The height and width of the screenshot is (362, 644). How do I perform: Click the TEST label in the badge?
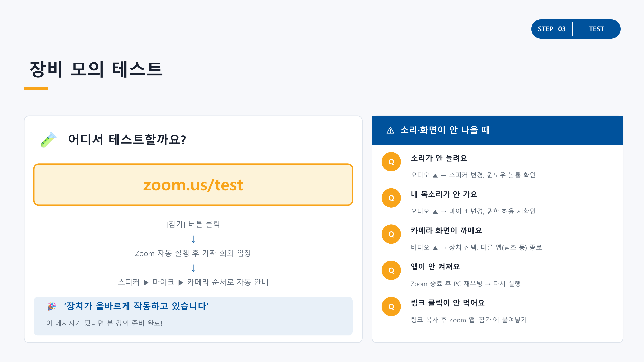tap(596, 29)
